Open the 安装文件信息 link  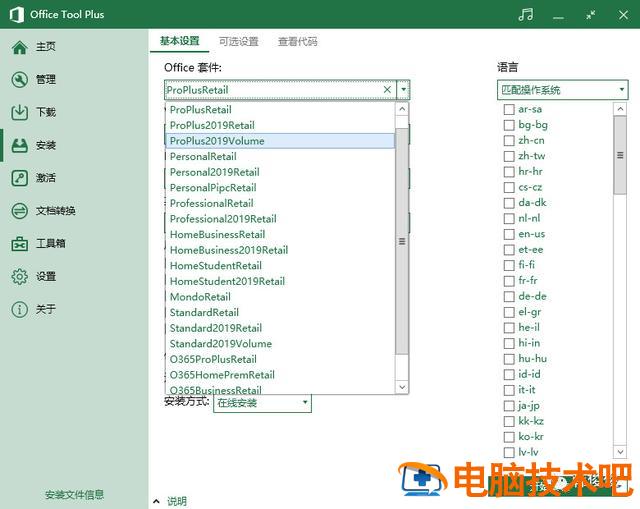[74, 495]
